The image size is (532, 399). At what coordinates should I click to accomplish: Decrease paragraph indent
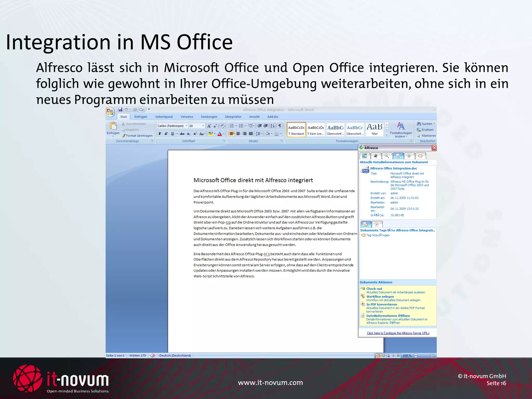pyautogui.click(x=259, y=126)
